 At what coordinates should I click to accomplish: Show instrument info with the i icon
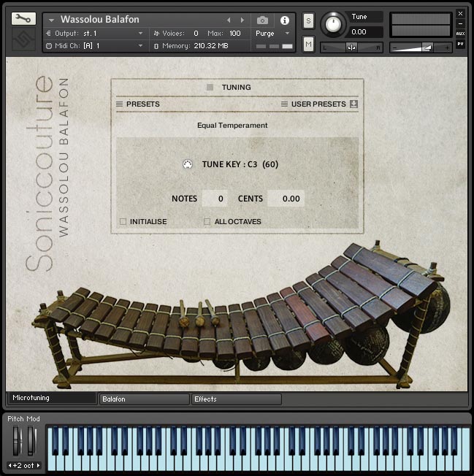pyautogui.click(x=284, y=20)
